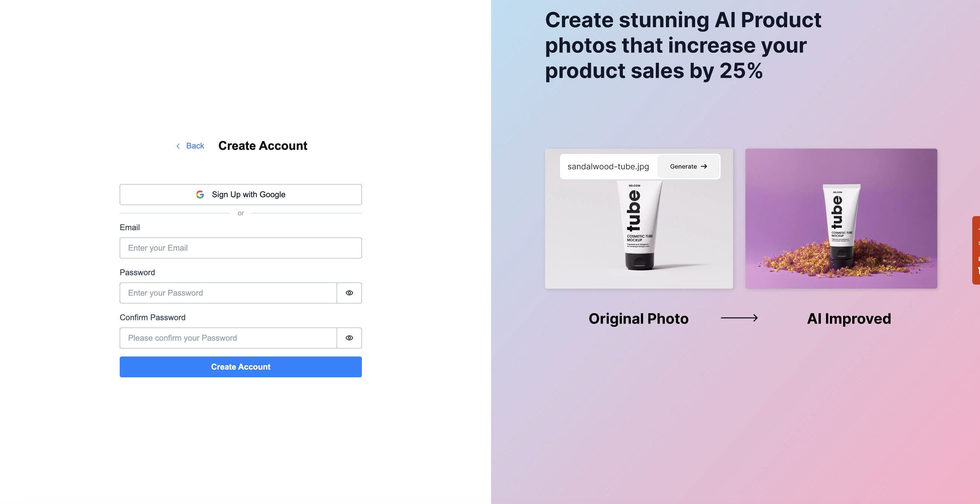Open the orange side tab widget

976,250
